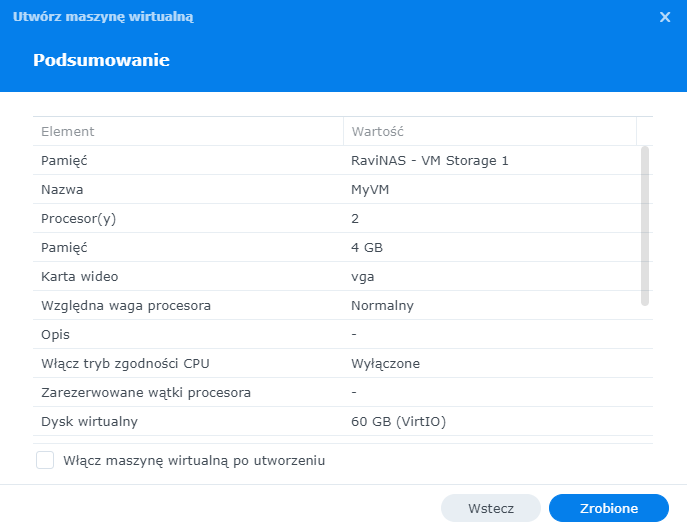Select the Względna waga procesora row

(336, 305)
